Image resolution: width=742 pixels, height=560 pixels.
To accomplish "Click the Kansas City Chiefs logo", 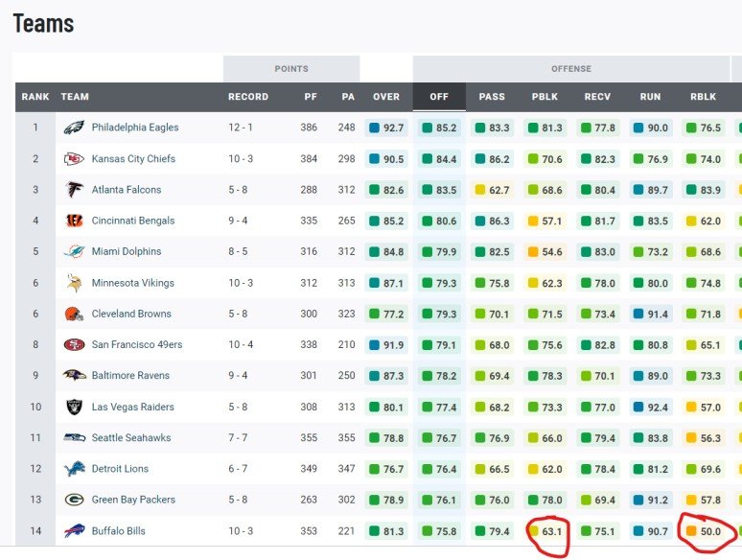I will [x=74, y=159].
